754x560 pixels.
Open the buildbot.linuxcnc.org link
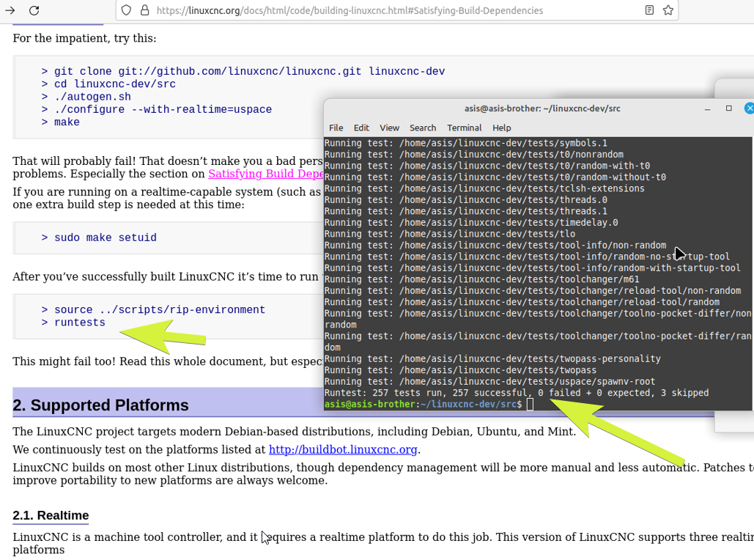343,449
